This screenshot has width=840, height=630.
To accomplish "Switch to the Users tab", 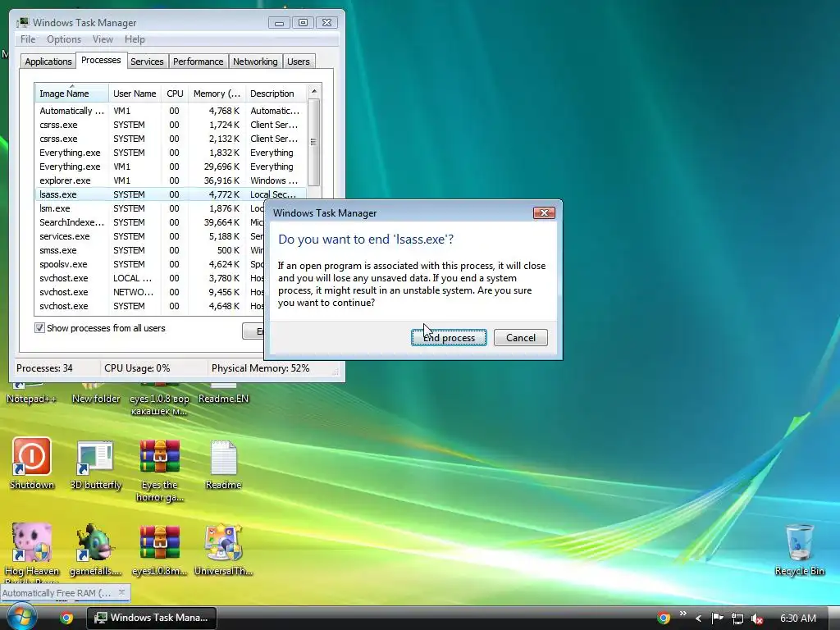I will (299, 62).
